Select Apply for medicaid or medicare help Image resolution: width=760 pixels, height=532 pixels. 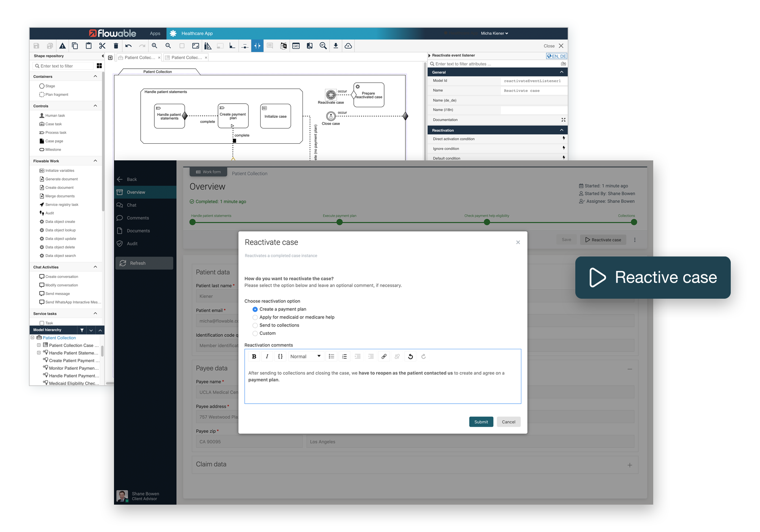point(255,317)
